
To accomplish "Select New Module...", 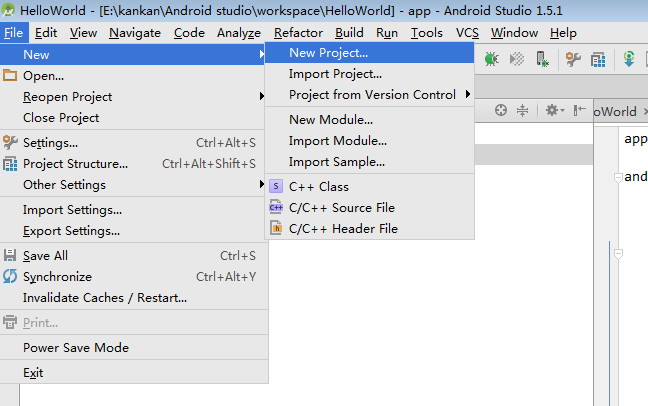I will coord(369,119).
